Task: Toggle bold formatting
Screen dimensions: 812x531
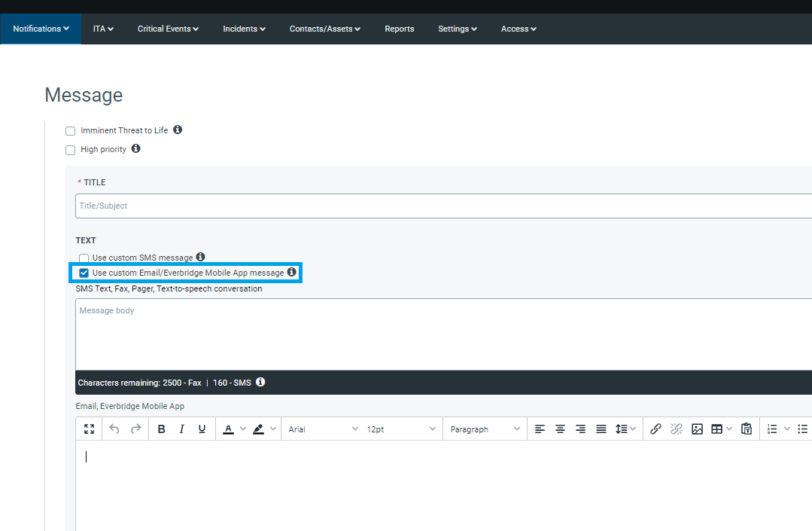Action: coord(161,429)
